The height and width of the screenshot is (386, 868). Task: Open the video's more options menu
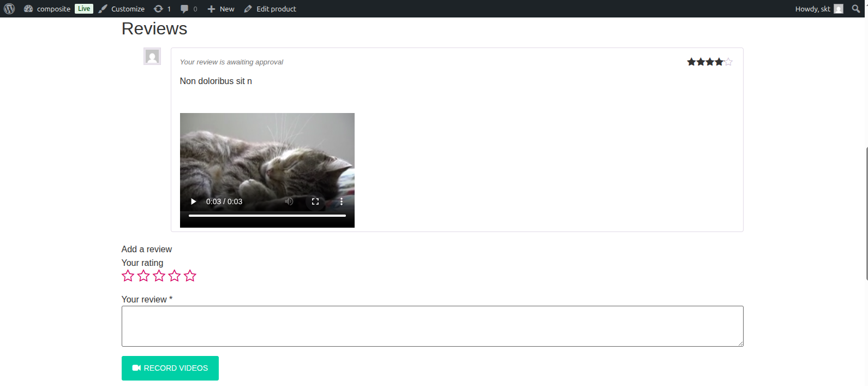[342, 201]
